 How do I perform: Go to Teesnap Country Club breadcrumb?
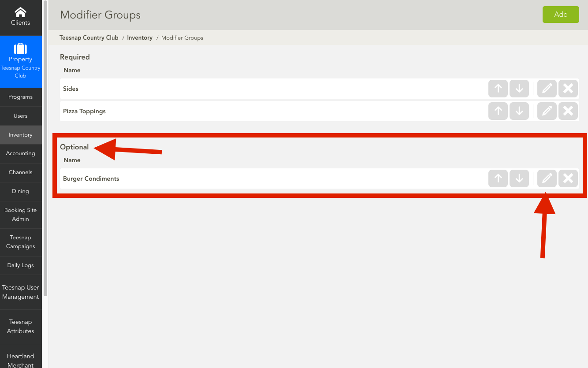[89, 38]
